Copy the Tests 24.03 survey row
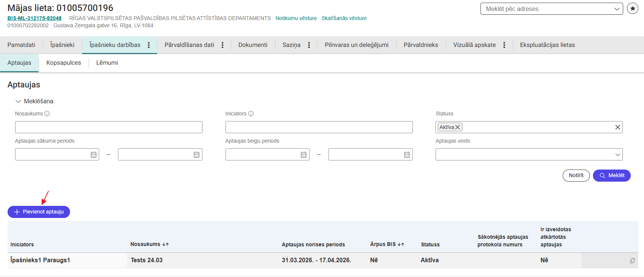Viewport: 644px width, 277px height. tap(632, 261)
